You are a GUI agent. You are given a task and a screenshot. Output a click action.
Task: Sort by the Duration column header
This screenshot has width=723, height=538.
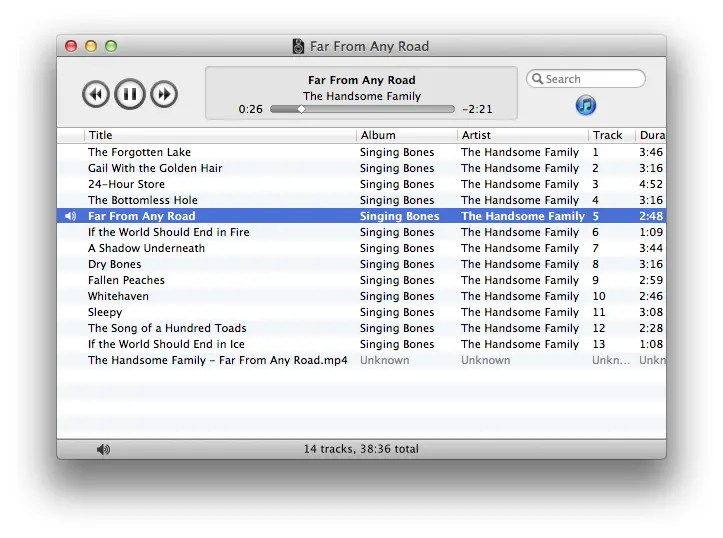coord(652,135)
